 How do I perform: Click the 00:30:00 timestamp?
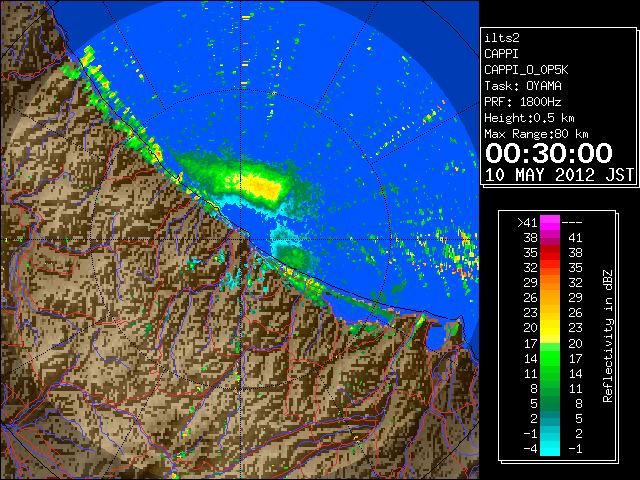point(549,153)
